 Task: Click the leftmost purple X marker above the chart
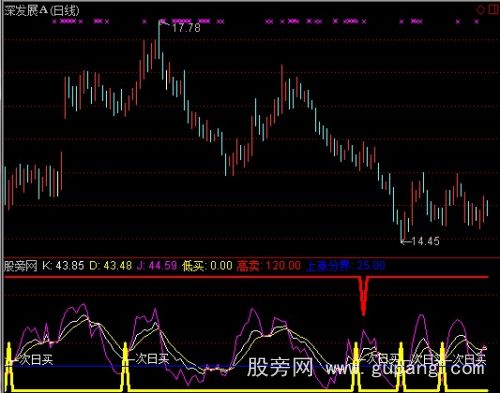pos(55,22)
